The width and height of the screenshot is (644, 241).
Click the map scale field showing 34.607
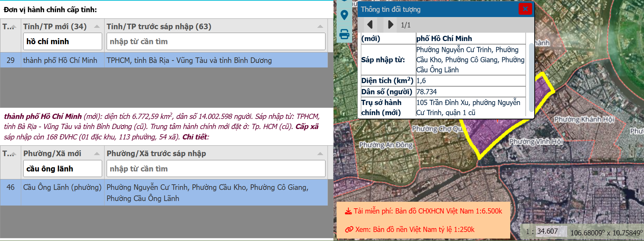(547, 231)
